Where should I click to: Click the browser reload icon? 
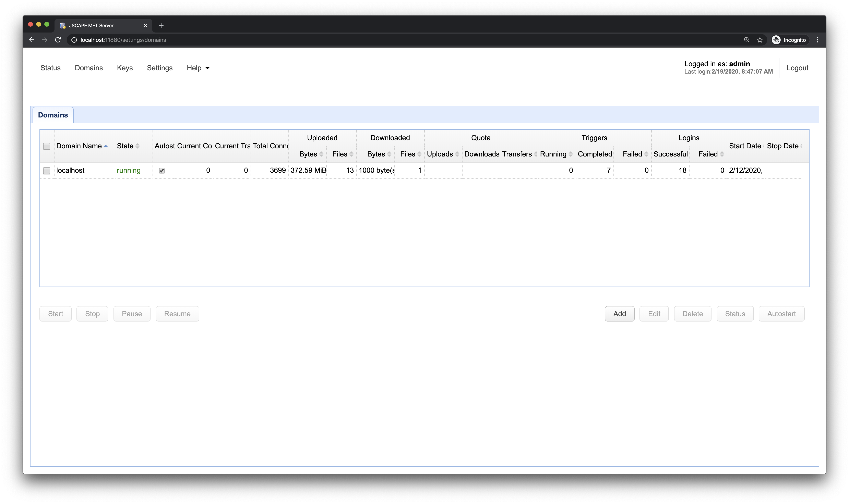tap(58, 40)
